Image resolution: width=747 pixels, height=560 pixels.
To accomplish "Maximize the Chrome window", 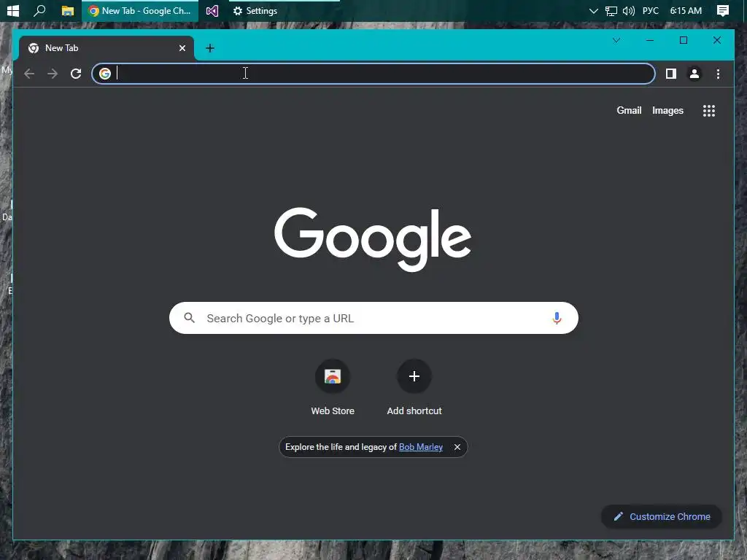I will [683, 41].
